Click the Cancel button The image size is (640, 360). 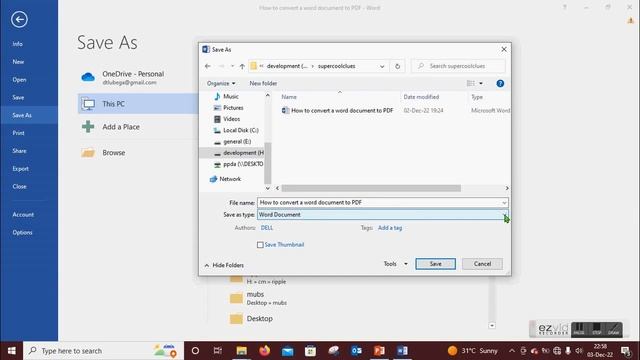click(x=482, y=264)
